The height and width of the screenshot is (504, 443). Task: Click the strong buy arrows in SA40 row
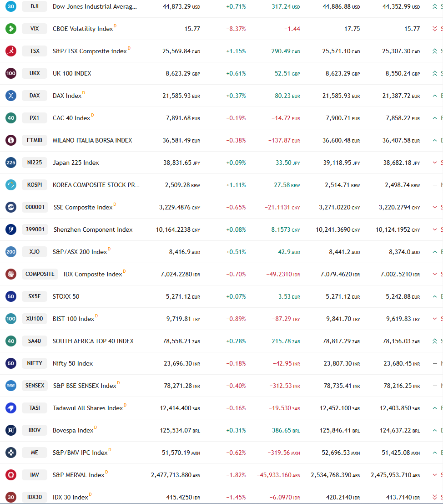click(x=435, y=341)
